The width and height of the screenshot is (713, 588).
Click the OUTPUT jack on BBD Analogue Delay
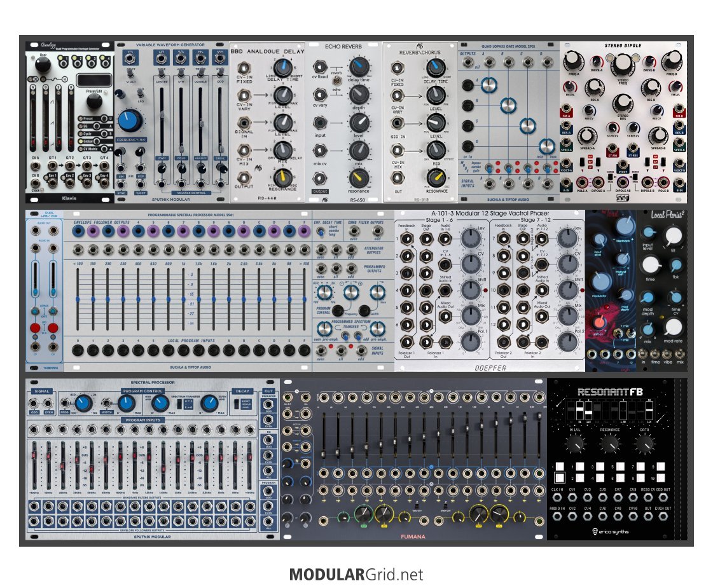pos(244,178)
